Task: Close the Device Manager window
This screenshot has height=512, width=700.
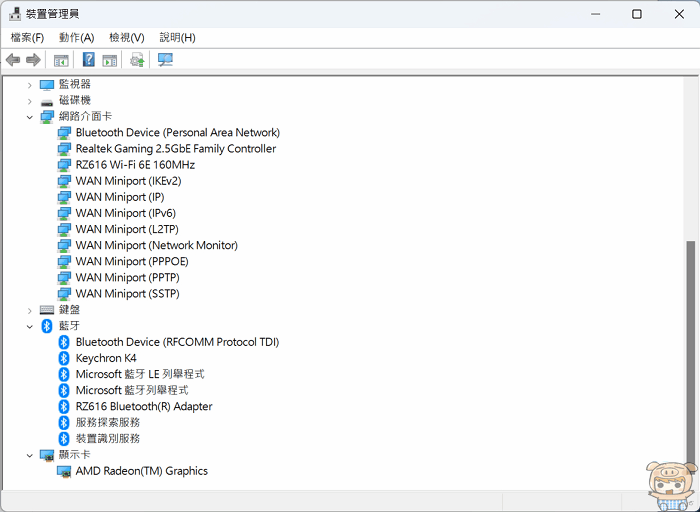Action: coord(679,14)
